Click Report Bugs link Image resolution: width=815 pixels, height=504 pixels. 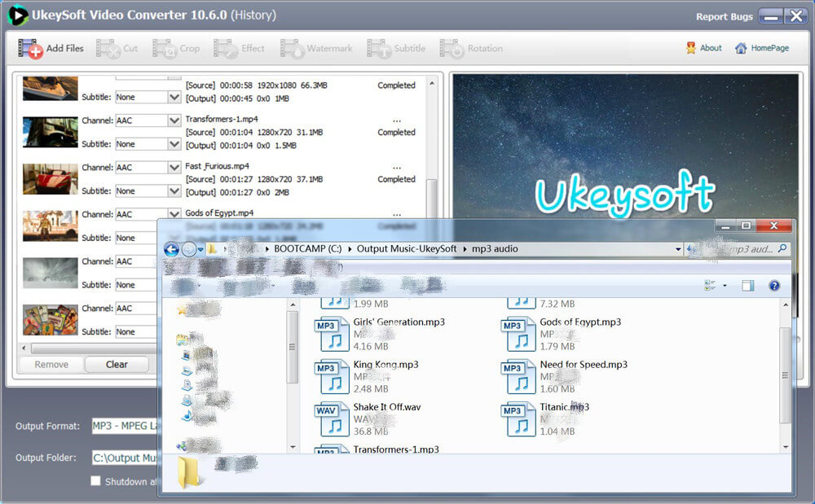(x=724, y=16)
